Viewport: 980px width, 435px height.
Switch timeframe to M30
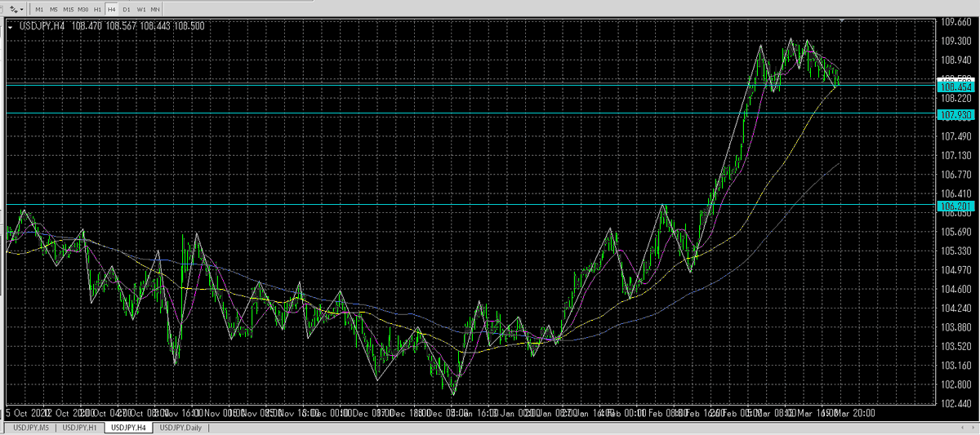point(83,8)
